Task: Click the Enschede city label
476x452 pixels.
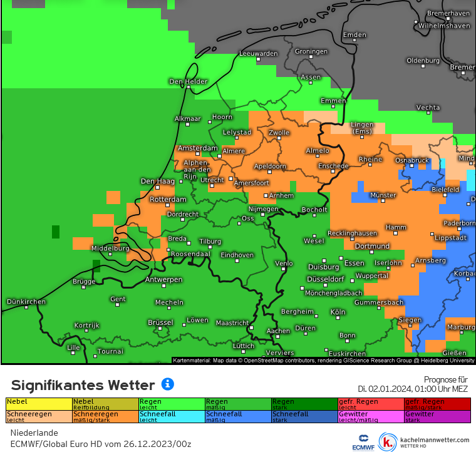Action: [x=333, y=166]
